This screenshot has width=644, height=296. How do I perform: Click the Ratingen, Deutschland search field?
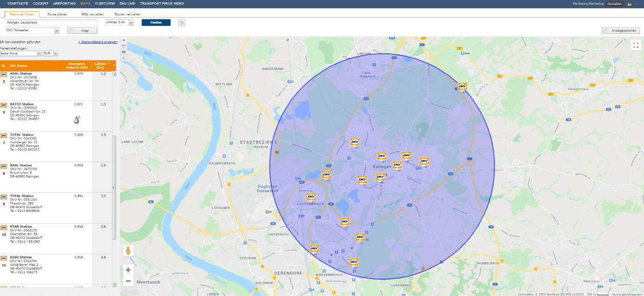(52, 22)
